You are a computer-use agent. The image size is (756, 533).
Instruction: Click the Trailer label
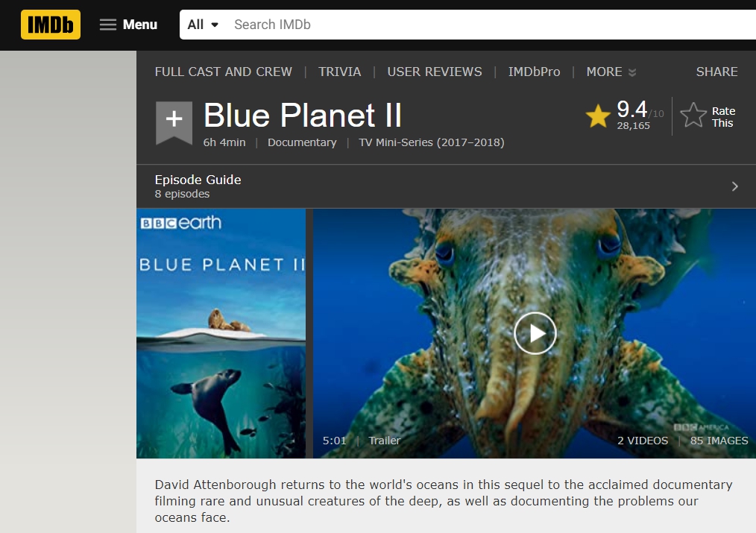click(384, 441)
